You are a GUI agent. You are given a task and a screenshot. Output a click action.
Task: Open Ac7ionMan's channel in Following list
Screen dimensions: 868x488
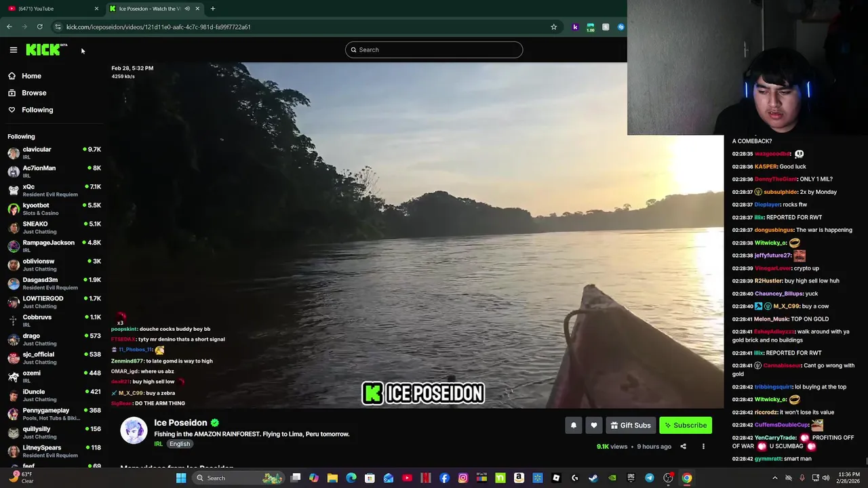(54, 171)
